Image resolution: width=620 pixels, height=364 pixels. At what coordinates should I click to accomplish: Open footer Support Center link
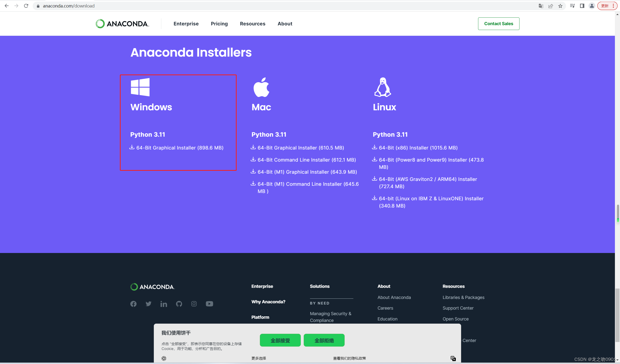(x=458, y=308)
